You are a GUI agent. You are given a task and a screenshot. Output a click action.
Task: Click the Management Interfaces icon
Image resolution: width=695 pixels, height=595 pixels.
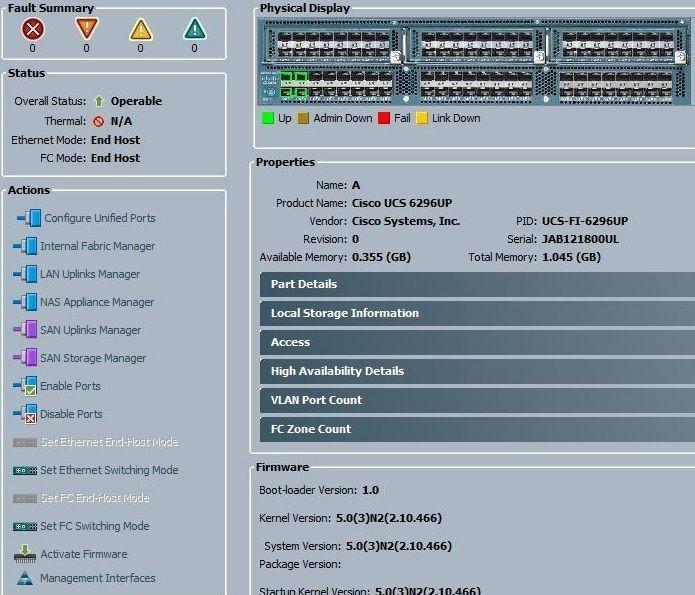coord(25,578)
